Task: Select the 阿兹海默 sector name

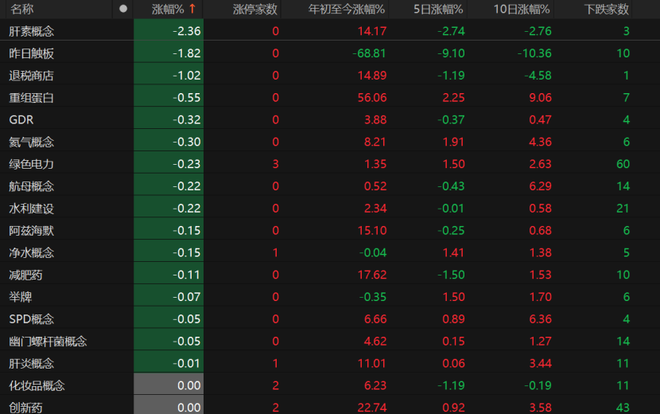Action: [x=32, y=230]
